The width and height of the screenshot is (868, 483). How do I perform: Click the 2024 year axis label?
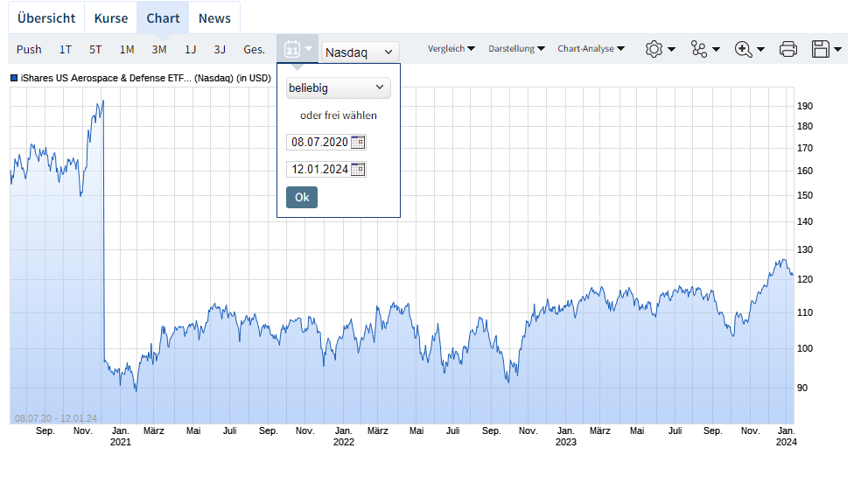787,442
